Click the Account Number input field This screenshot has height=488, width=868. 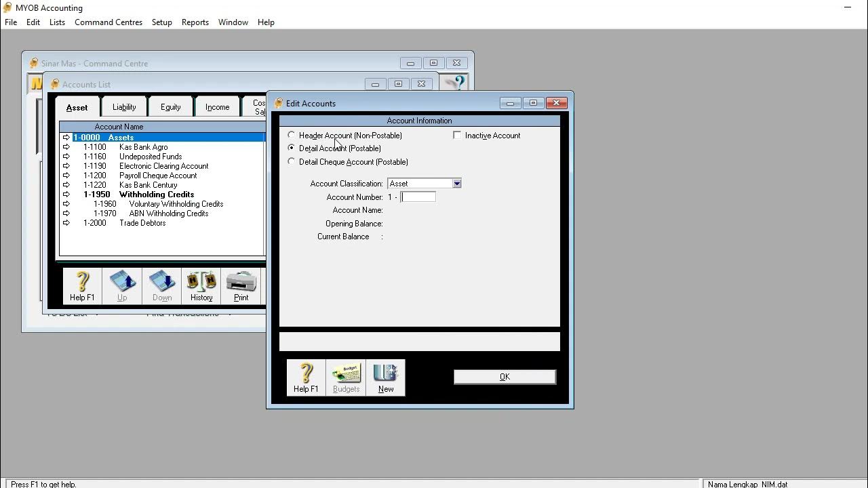click(418, 197)
